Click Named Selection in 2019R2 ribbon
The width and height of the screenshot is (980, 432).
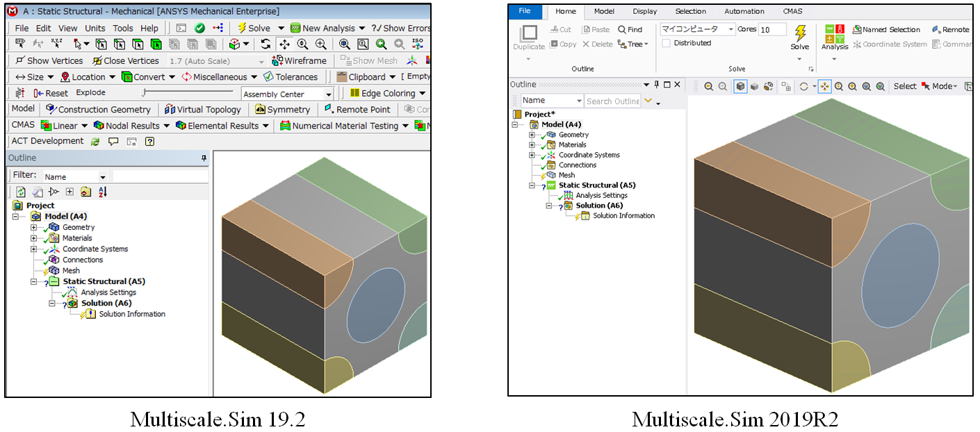coord(886,29)
